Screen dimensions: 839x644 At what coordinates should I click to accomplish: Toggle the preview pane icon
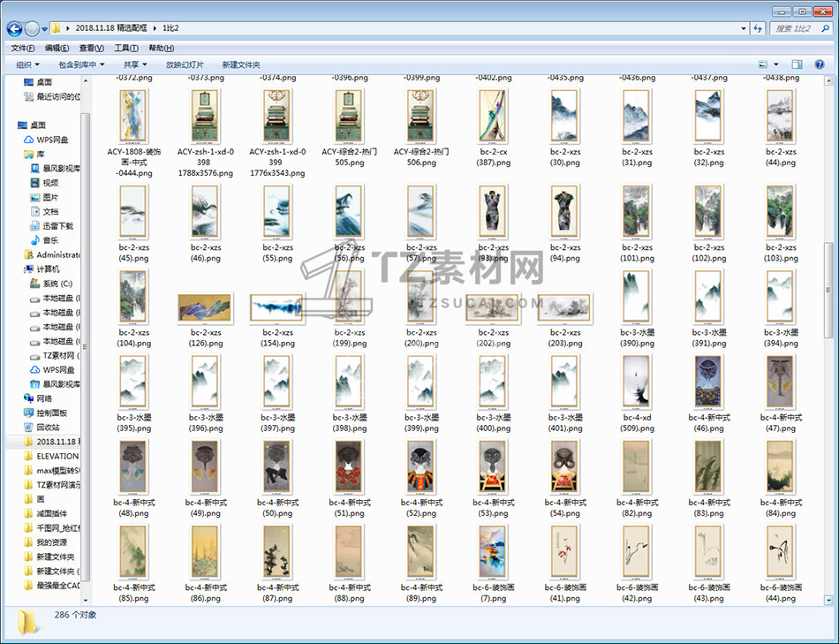click(797, 64)
